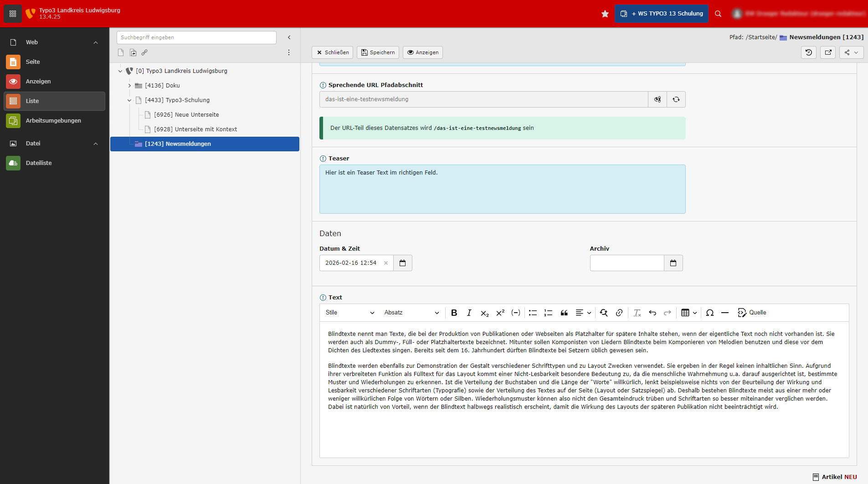Click the Schließen button

[x=333, y=52]
